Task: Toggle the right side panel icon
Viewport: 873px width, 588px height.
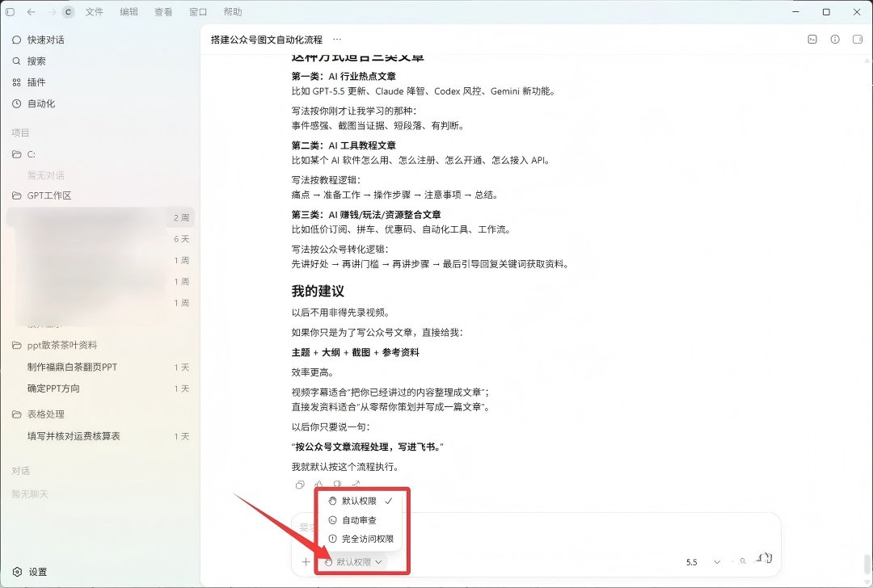Action: (857, 40)
